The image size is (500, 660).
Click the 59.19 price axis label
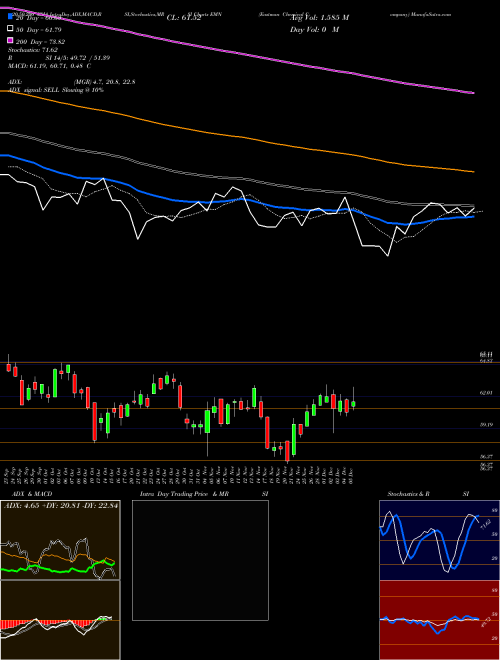tap(486, 425)
